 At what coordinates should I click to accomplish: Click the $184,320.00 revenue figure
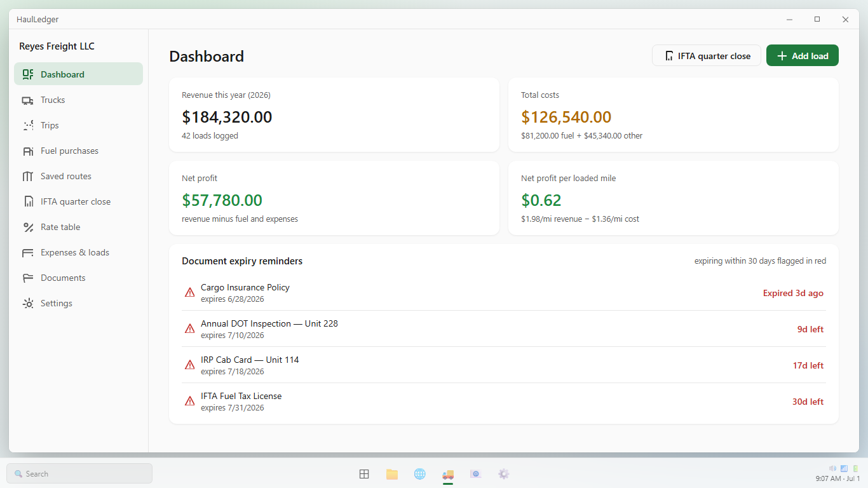click(x=227, y=117)
